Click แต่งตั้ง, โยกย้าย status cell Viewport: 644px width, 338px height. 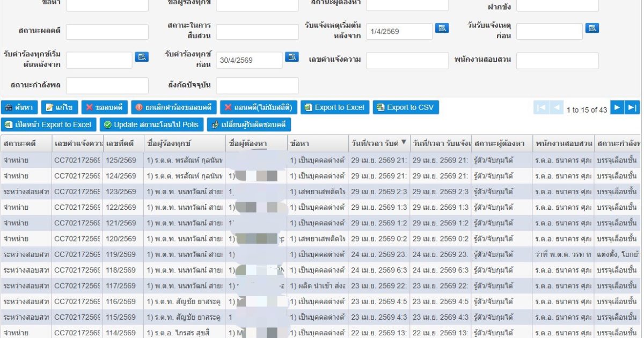(618, 254)
